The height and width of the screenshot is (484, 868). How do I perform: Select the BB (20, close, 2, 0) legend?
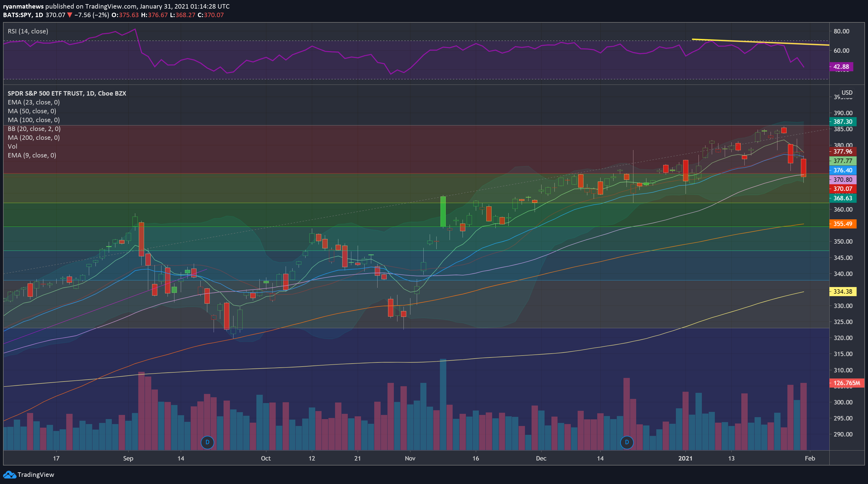pyautogui.click(x=34, y=128)
